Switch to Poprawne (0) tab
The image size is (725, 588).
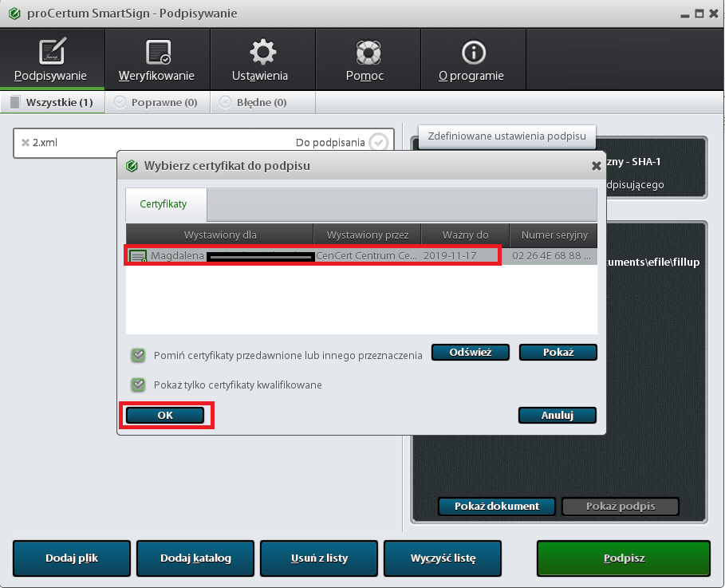click(x=157, y=102)
